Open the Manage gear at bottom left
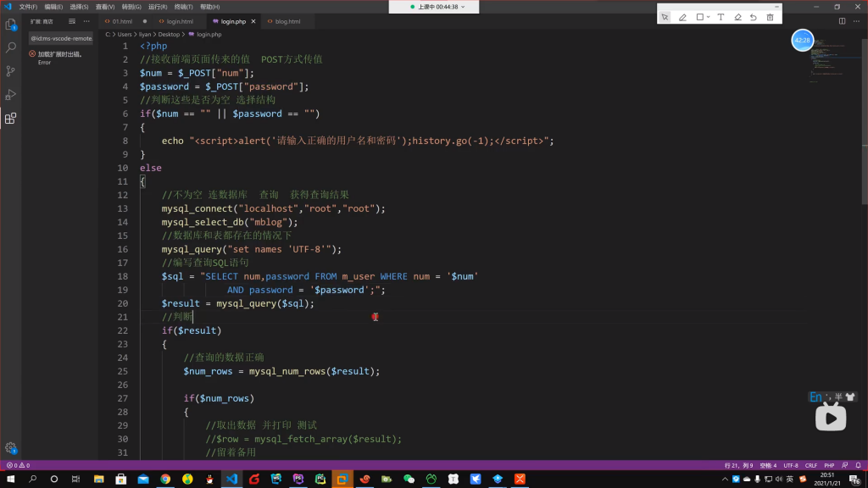This screenshot has height=488, width=868. coord(11,447)
